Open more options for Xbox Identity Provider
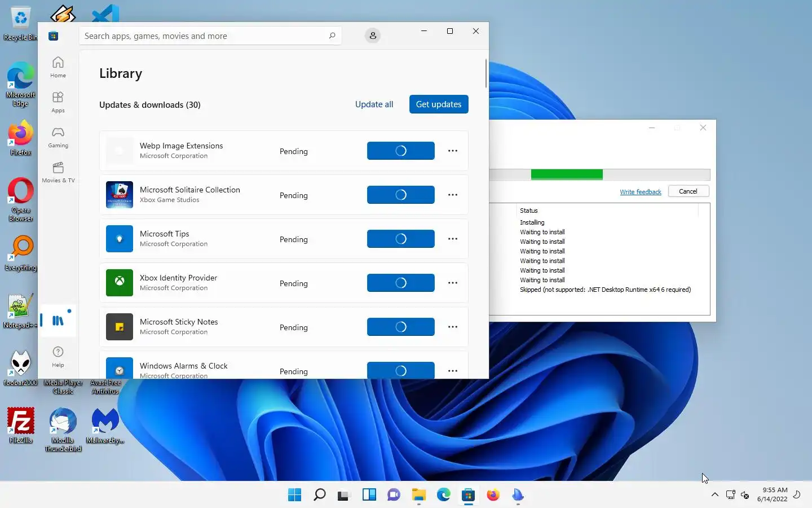Image resolution: width=812 pixels, height=508 pixels. coord(453,283)
